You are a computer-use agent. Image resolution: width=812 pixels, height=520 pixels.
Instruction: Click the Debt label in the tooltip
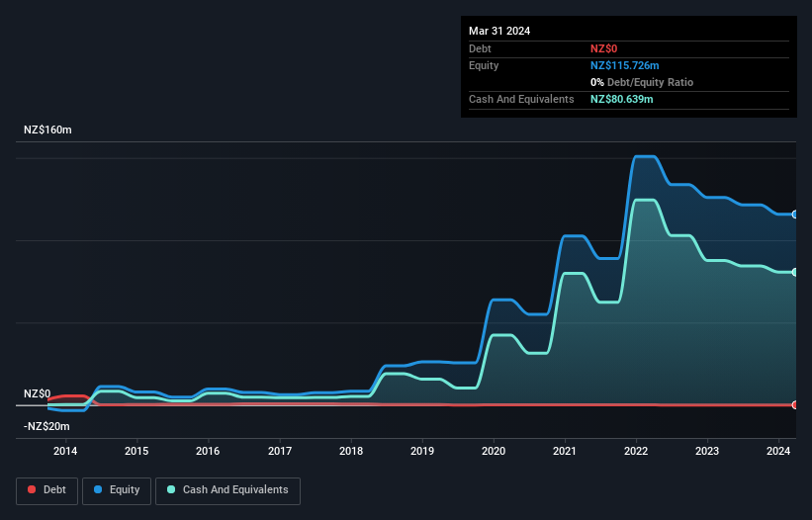click(480, 48)
